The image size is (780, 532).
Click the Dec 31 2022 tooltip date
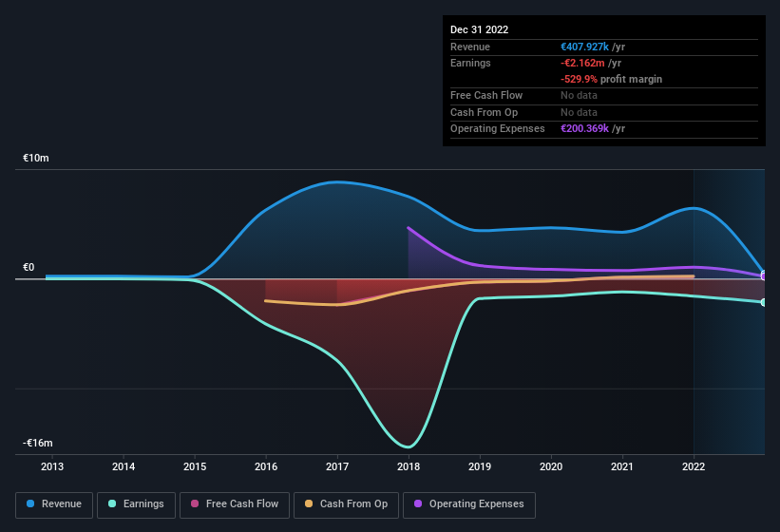coord(479,29)
